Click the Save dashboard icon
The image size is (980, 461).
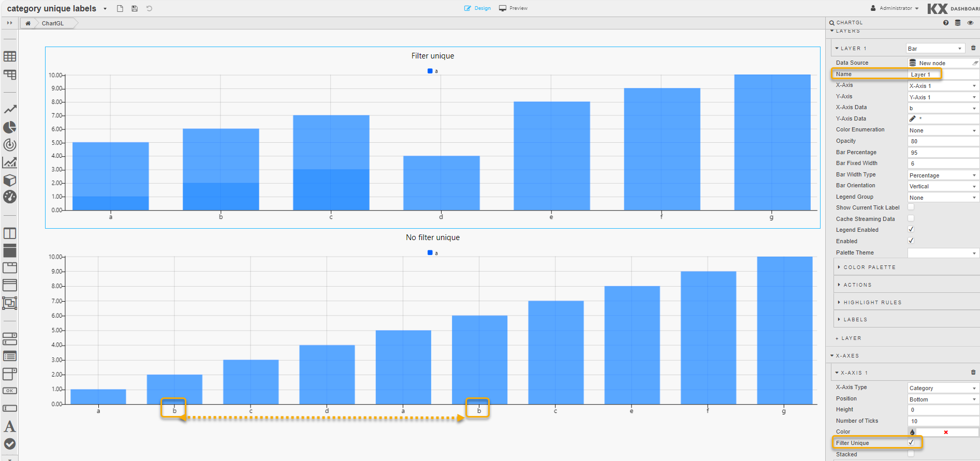135,8
